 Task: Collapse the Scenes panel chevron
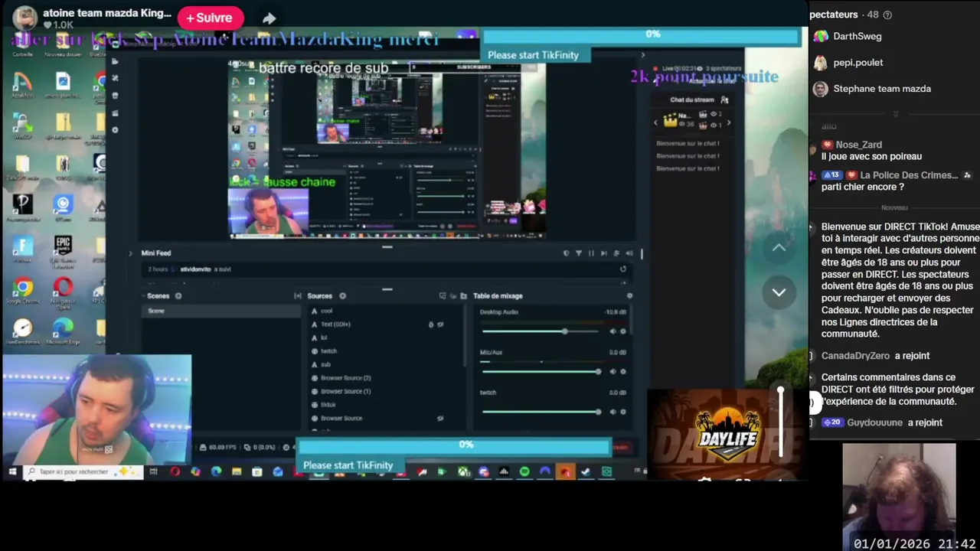coord(142,295)
